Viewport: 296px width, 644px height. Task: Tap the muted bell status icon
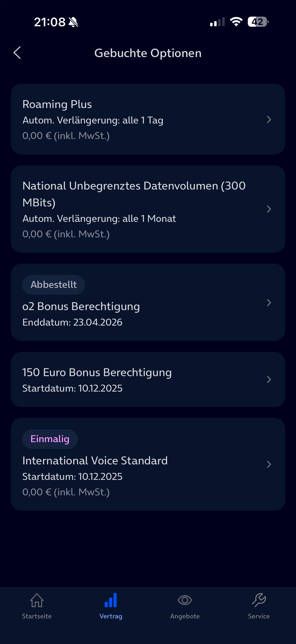[73, 22]
